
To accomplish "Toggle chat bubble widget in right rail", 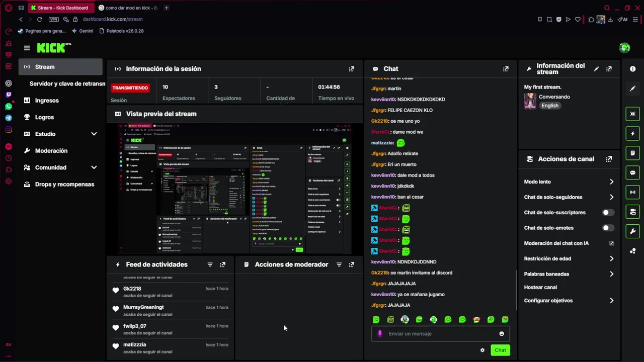I will [632, 172].
